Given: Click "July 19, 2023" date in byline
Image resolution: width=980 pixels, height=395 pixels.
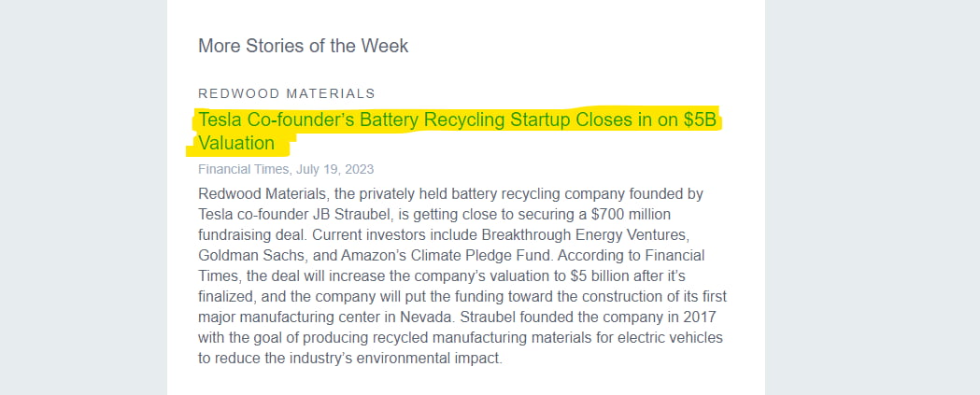Looking at the screenshot, I should click(335, 169).
